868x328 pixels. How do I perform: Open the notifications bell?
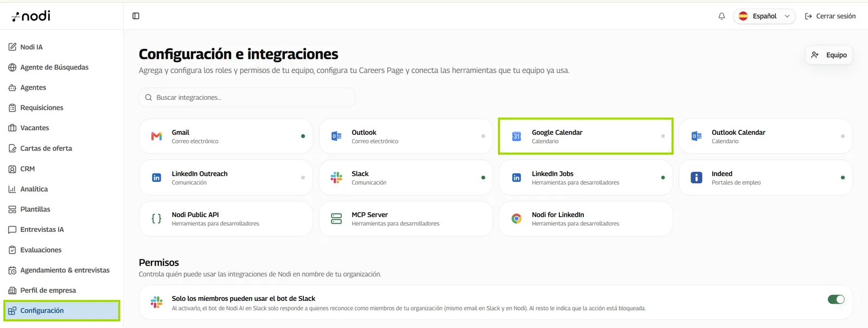tap(722, 16)
